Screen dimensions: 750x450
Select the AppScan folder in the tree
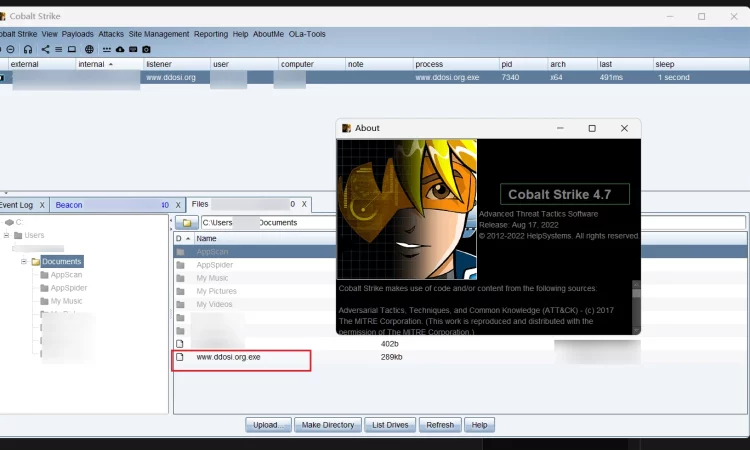click(66, 275)
